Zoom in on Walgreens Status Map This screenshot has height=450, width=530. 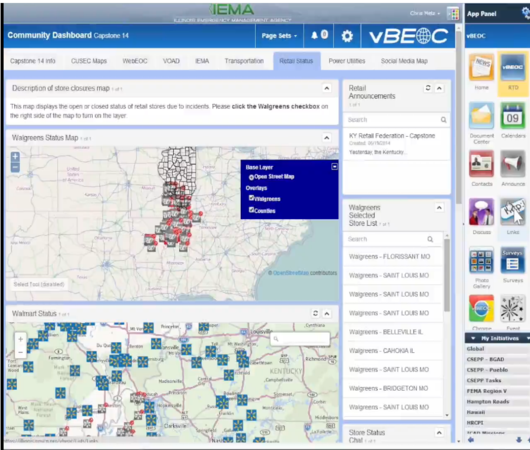(15, 157)
